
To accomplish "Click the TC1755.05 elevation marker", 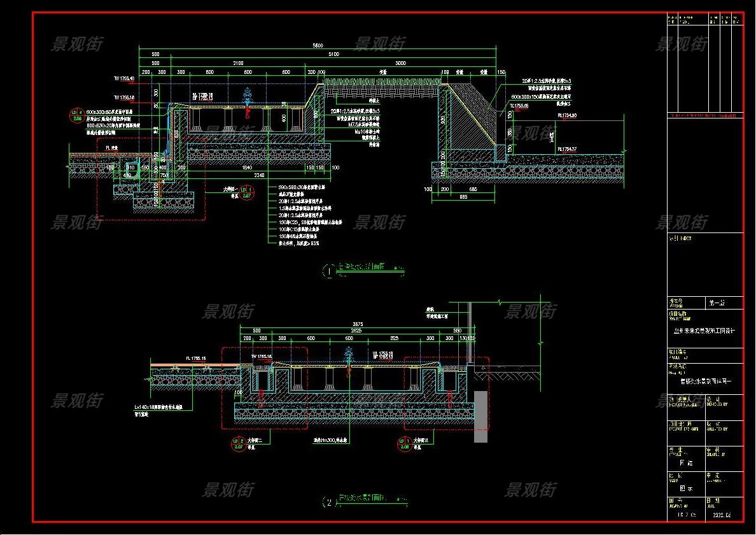I will click(520, 105).
